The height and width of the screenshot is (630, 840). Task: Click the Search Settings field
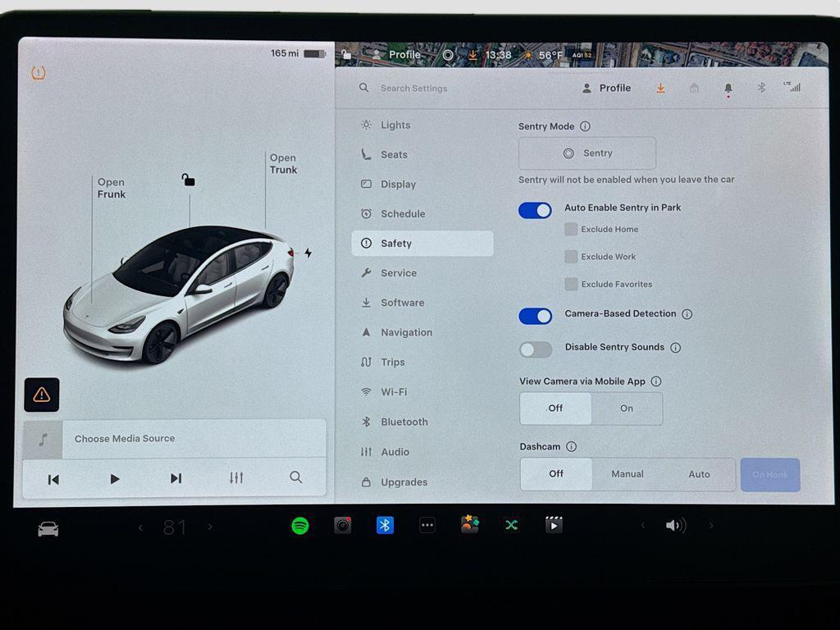tap(413, 88)
